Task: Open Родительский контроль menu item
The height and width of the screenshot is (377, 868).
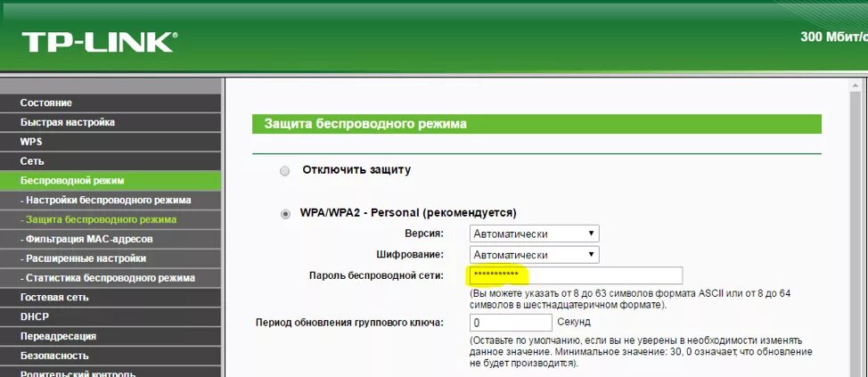Action: click(111, 372)
